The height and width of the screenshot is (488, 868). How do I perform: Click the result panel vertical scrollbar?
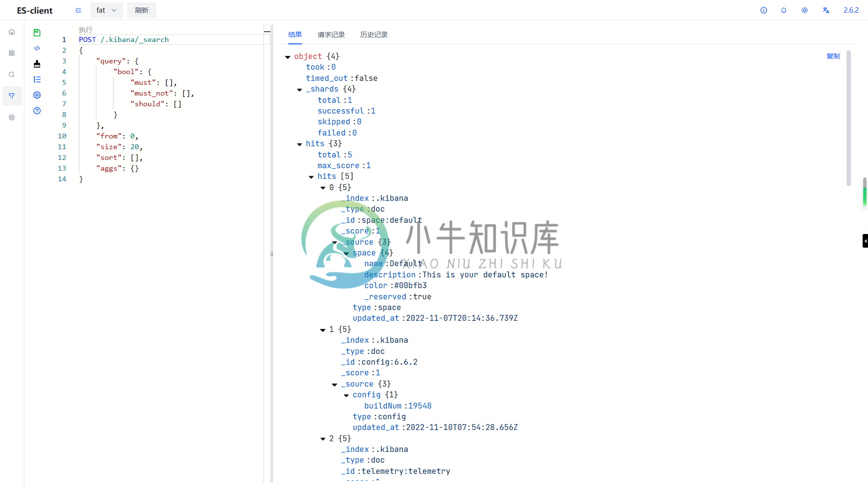(x=849, y=118)
